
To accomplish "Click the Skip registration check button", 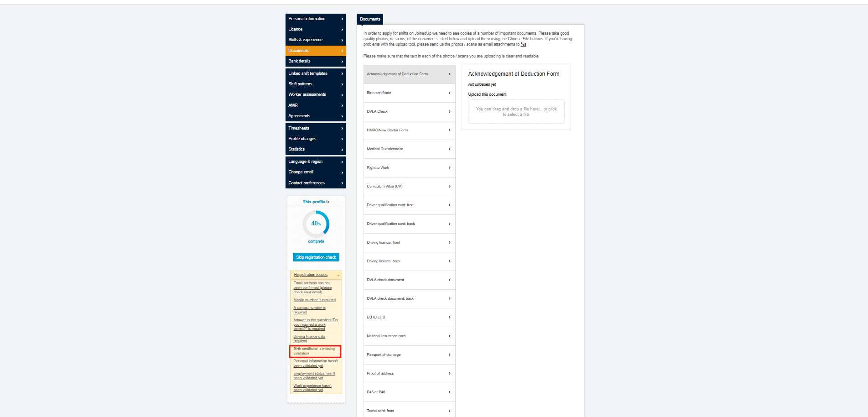I will click(x=316, y=257).
